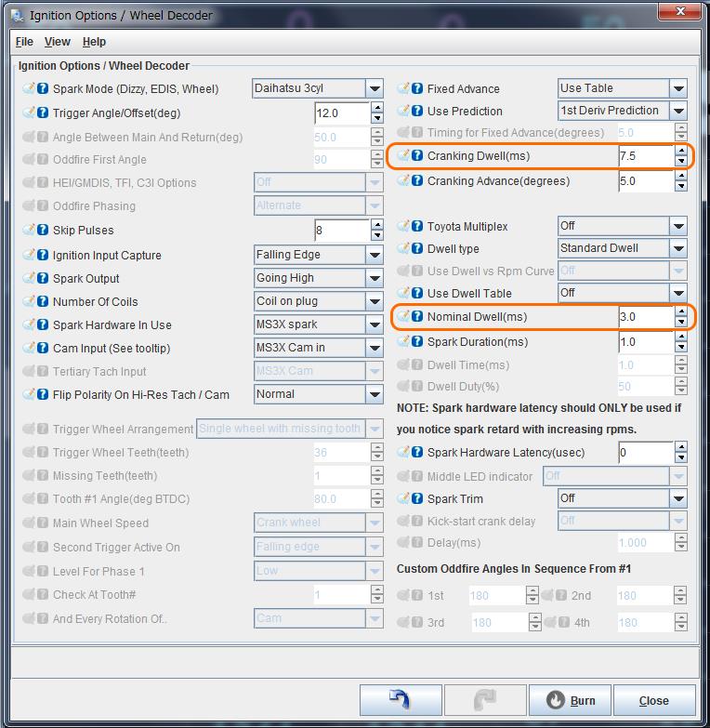Click the undo arrow button
The height and width of the screenshot is (728, 710).
(x=401, y=700)
